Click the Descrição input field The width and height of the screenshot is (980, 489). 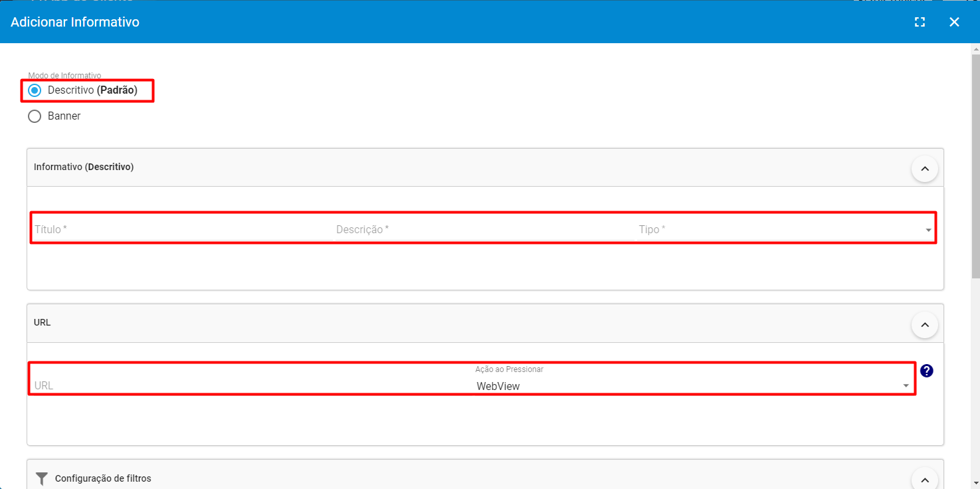pyautogui.click(x=484, y=230)
